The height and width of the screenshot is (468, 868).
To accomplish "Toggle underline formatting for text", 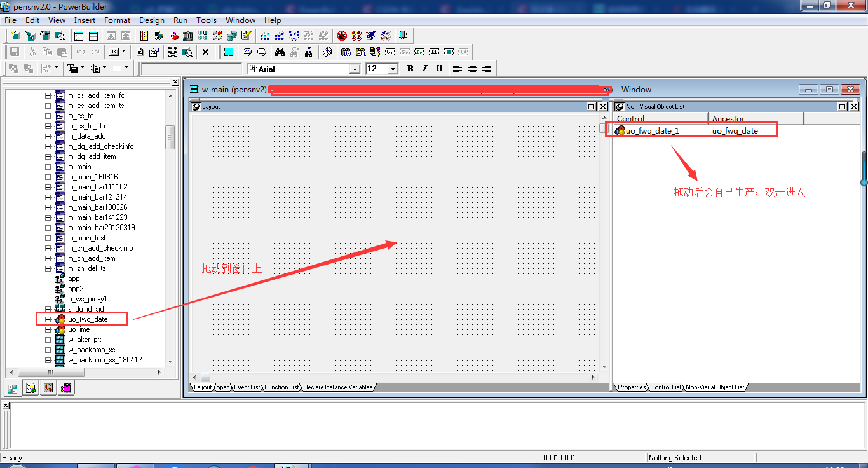I will click(439, 68).
